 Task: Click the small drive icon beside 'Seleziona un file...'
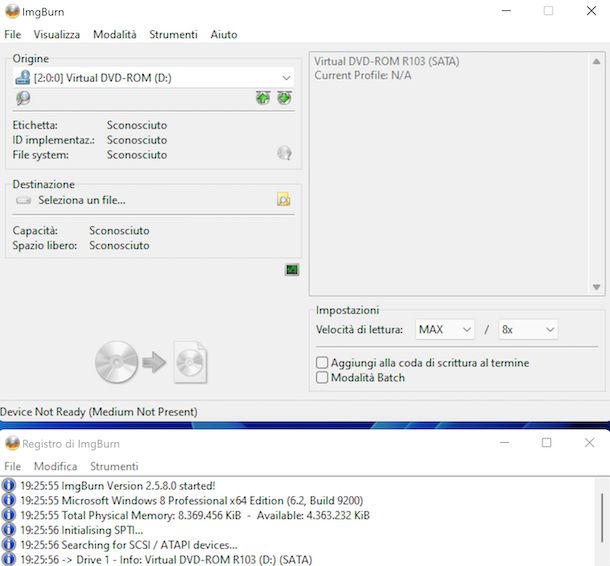coord(23,200)
